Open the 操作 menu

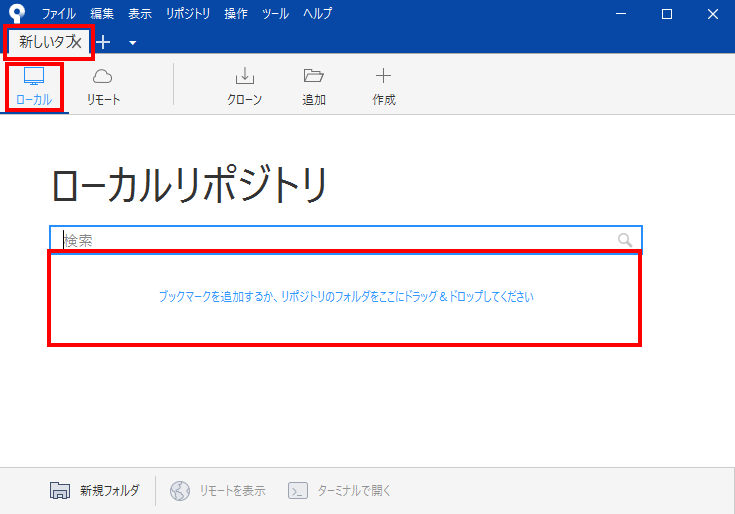click(x=235, y=14)
